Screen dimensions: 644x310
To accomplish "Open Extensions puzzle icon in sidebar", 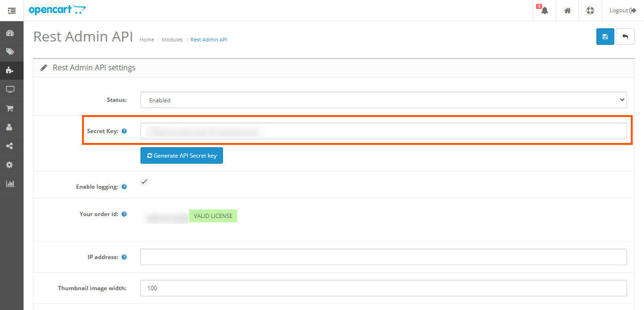I will click(x=9, y=71).
